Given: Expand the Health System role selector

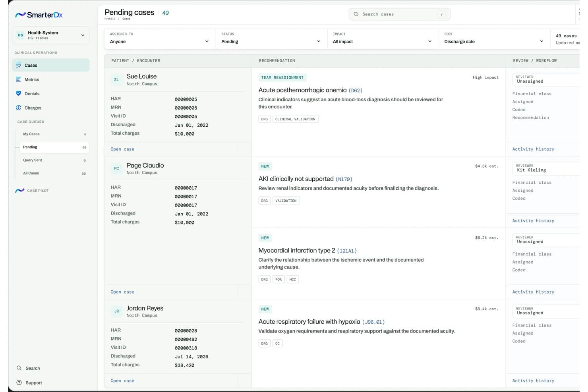Looking at the screenshot, I should point(51,35).
